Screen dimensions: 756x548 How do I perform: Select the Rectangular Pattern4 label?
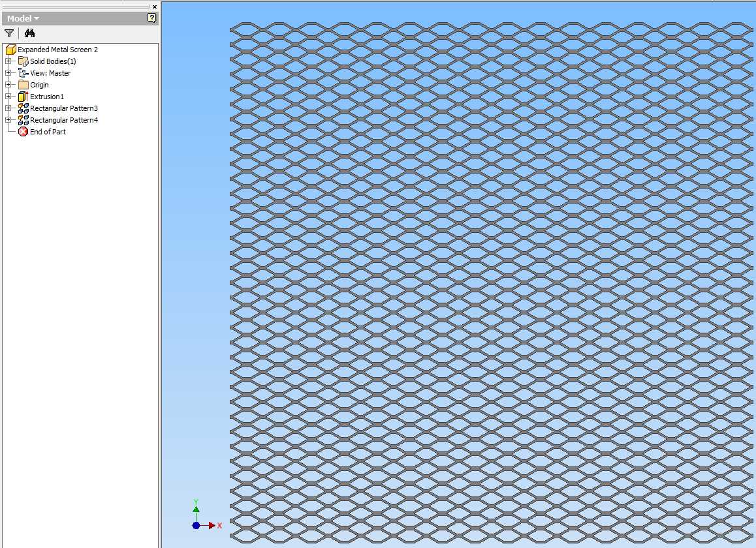63,120
